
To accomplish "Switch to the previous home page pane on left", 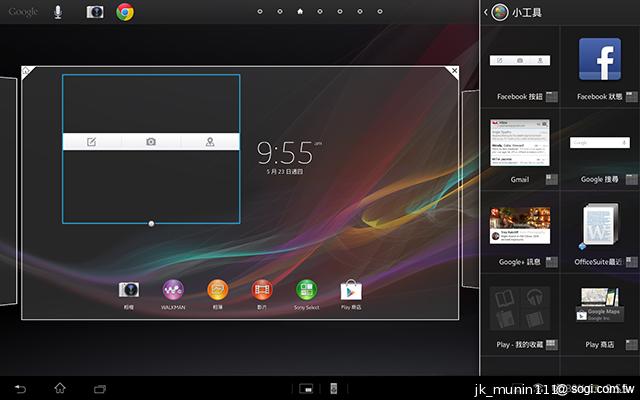I will (x=8, y=191).
